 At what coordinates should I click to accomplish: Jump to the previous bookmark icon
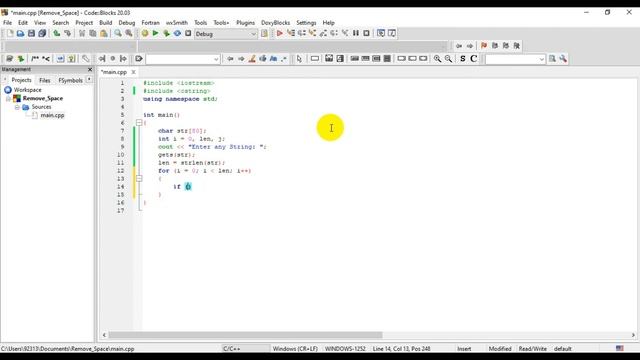495,46
